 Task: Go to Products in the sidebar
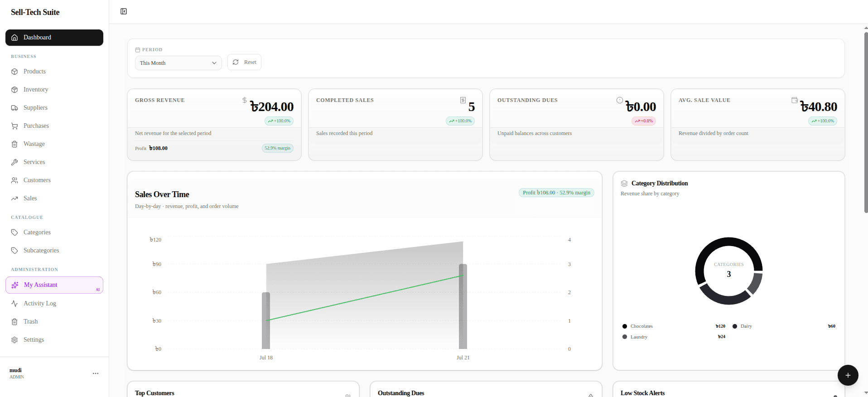click(54, 72)
